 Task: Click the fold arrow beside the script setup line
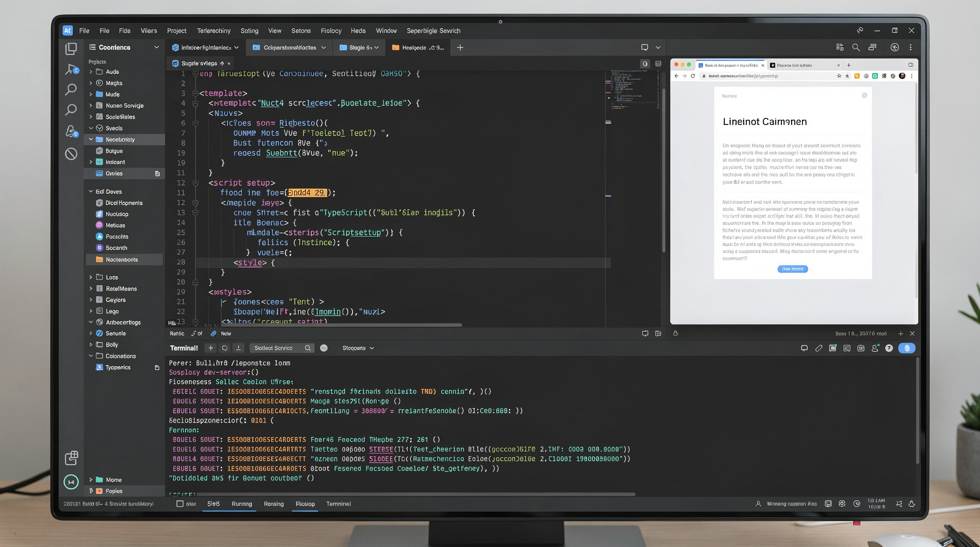pyautogui.click(x=195, y=183)
